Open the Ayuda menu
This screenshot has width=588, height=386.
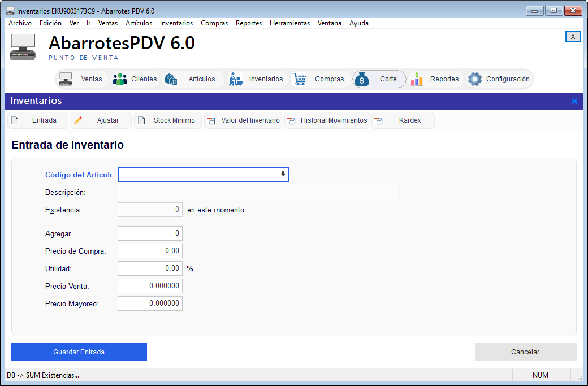pyautogui.click(x=359, y=23)
